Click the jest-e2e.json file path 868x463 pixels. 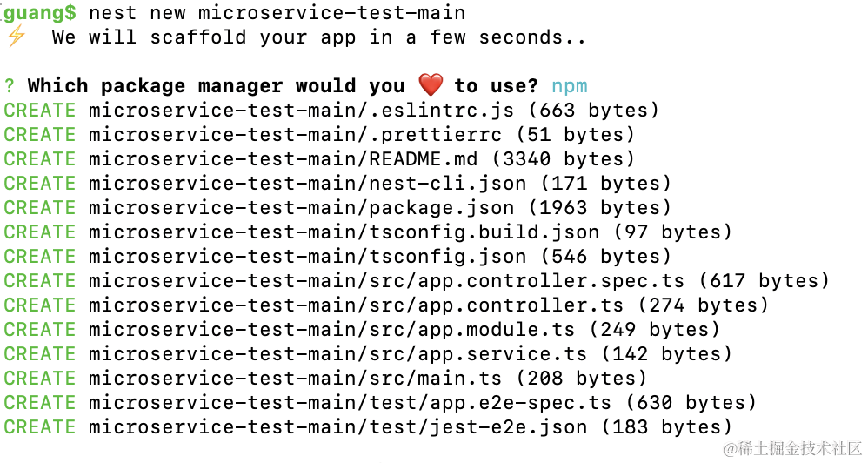(337, 427)
